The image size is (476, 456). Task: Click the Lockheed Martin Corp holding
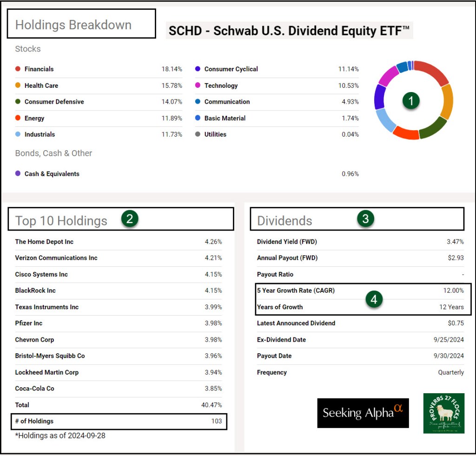point(46,372)
